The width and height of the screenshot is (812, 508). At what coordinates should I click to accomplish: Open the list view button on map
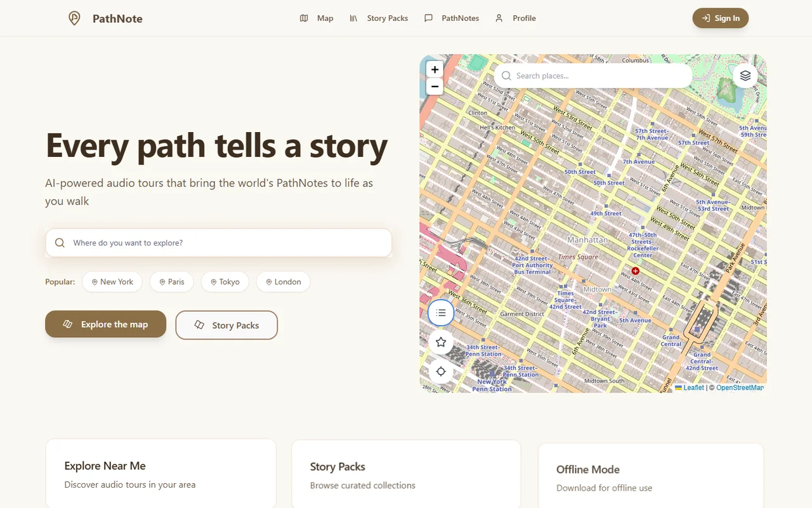(x=441, y=312)
